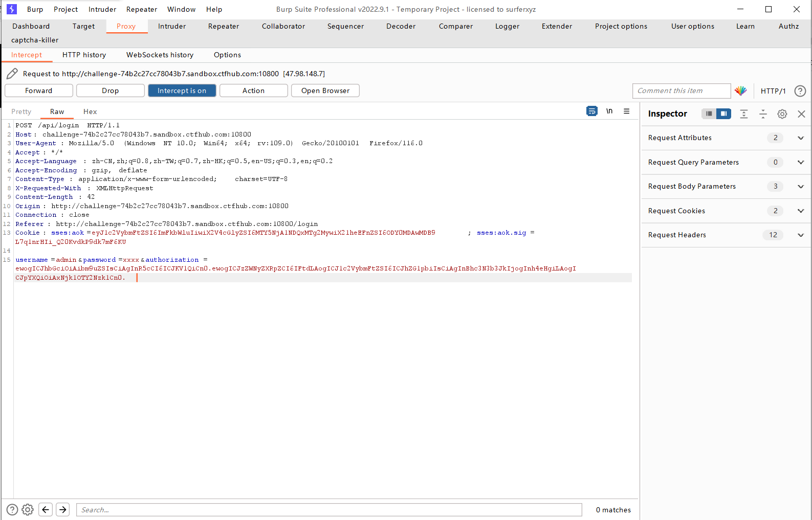
Task: Switch to the Intruder tool tab
Action: click(x=172, y=26)
